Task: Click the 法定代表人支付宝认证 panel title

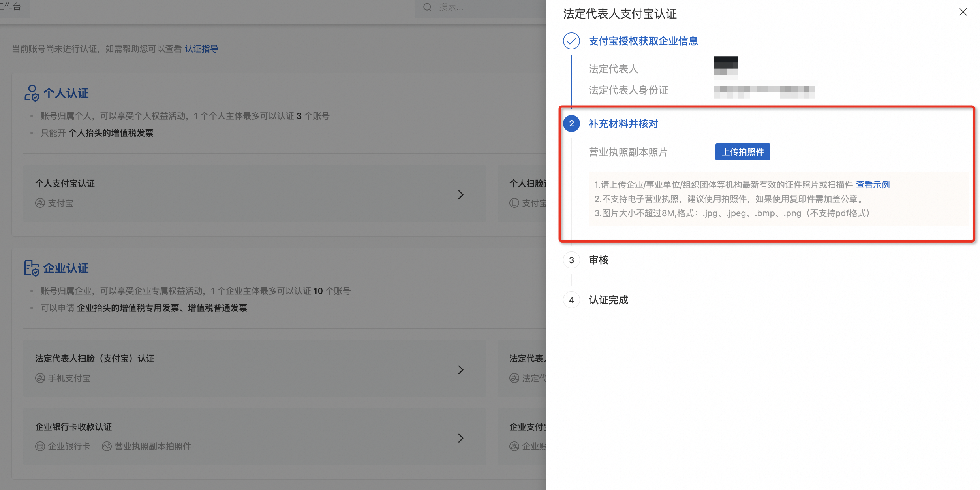Action: (620, 14)
